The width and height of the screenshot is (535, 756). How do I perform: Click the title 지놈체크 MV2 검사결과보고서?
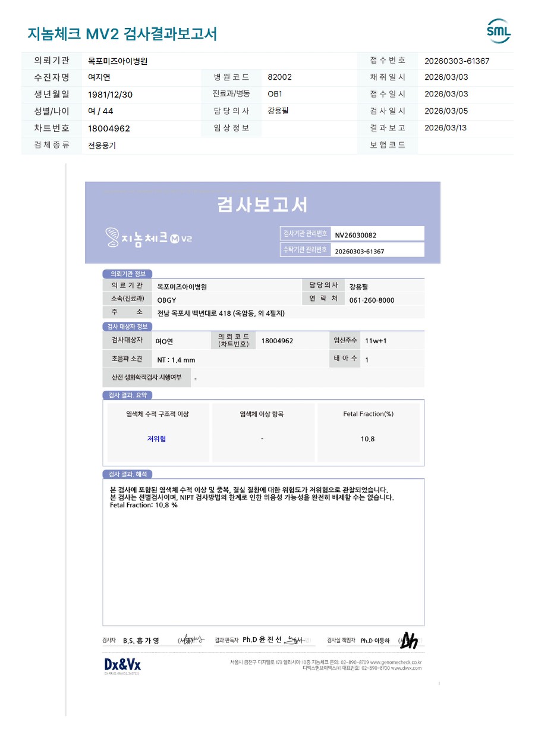click(122, 34)
